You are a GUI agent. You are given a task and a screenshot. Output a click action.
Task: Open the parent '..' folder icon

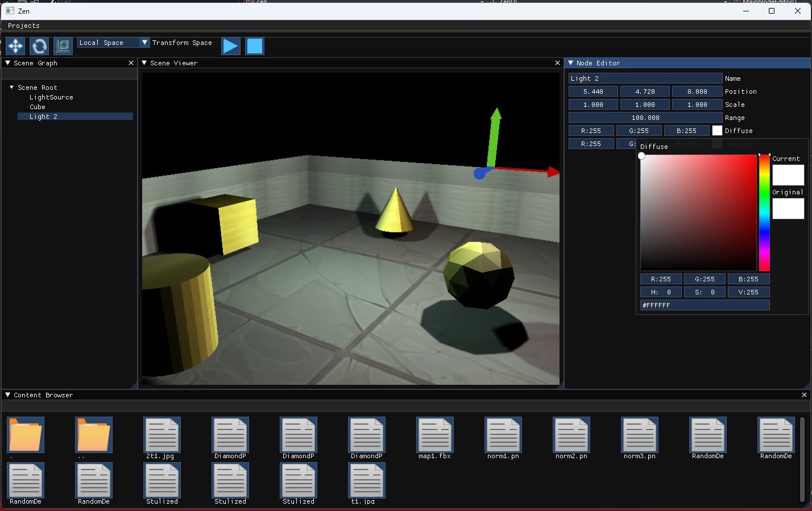[94, 435]
